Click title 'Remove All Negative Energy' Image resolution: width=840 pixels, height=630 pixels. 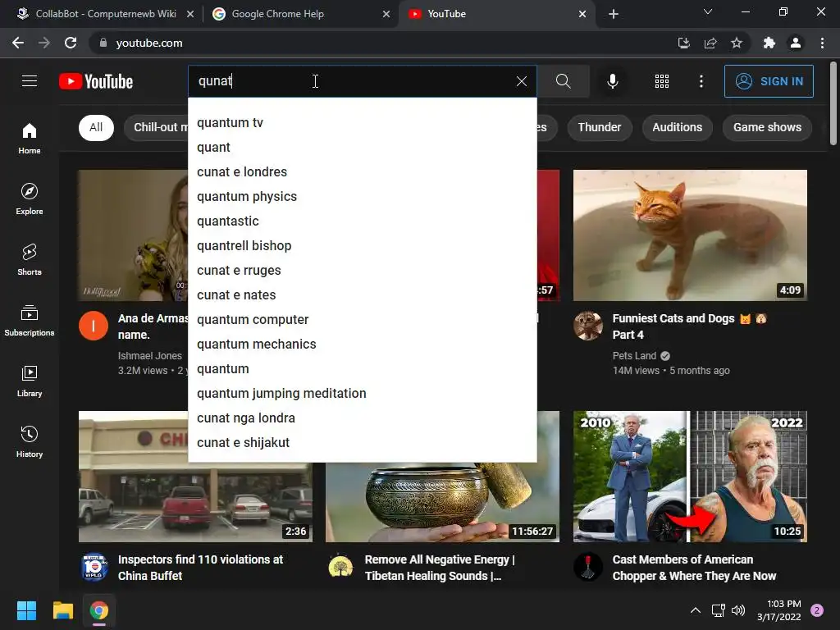(x=440, y=568)
